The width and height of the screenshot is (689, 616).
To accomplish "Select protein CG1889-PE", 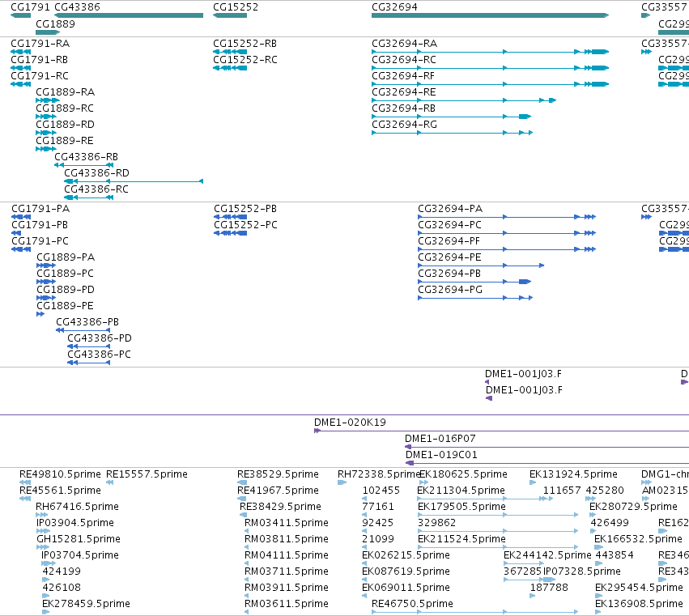I will (x=65, y=306).
